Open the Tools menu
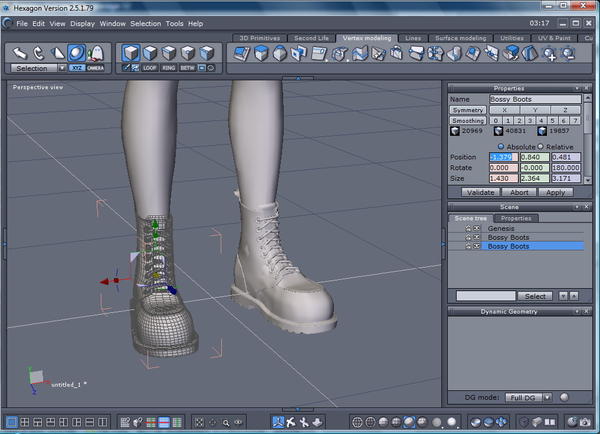The width and height of the screenshot is (600, 434). point(175,23)
